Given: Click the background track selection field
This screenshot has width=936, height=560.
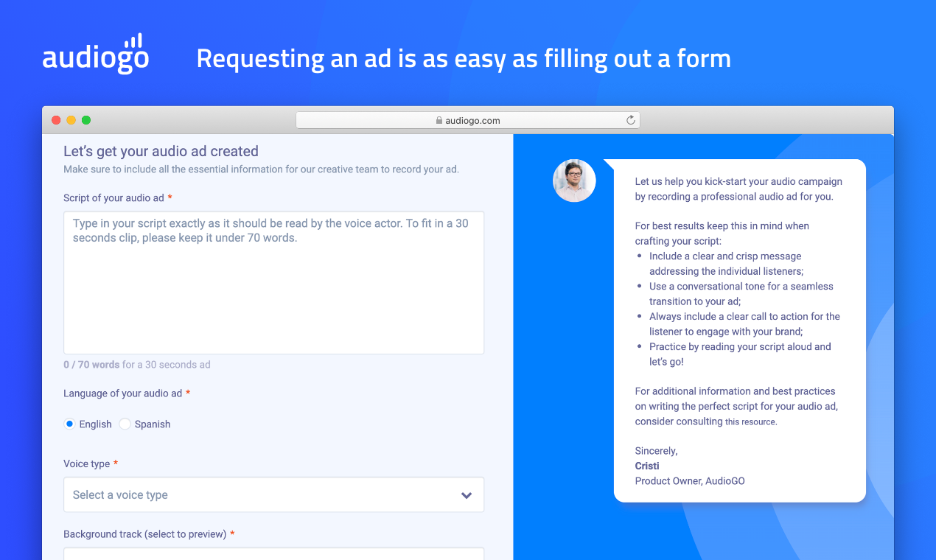Looking at the screenshot, I should 273,553.
